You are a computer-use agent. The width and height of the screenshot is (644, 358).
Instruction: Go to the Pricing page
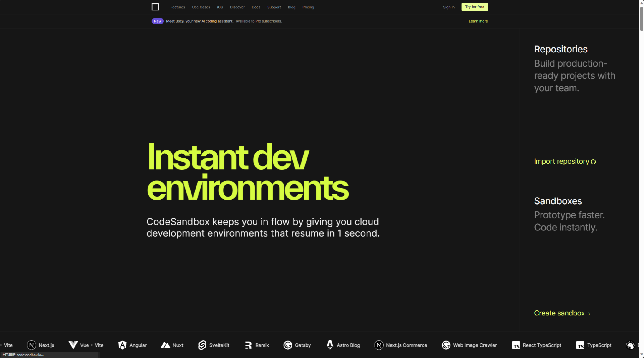pyautogui.click(x=308, y=7)
